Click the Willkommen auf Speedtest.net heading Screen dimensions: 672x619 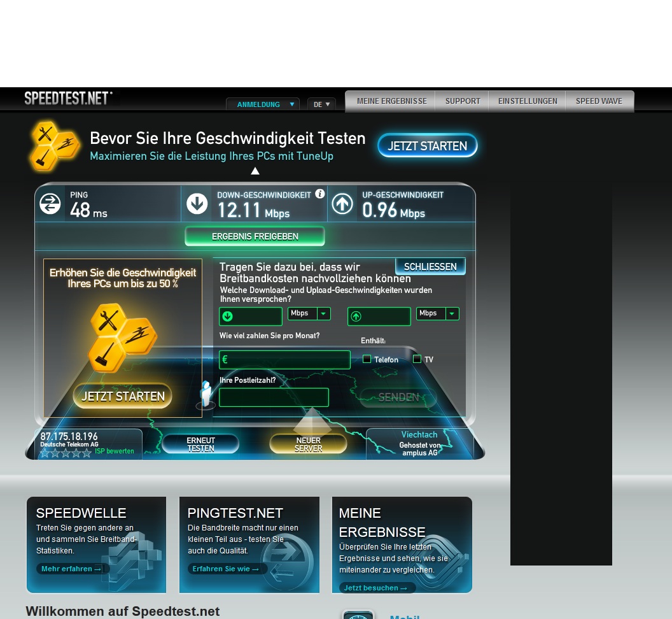123,611
